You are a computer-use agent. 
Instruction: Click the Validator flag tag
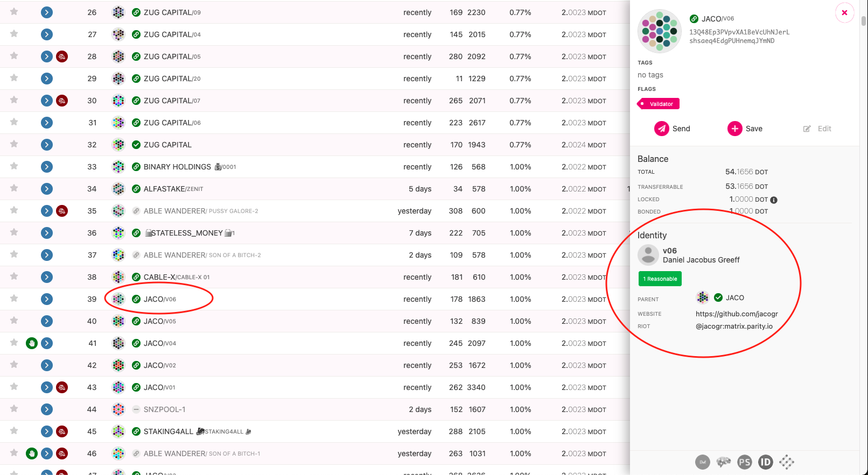(659, 104)
